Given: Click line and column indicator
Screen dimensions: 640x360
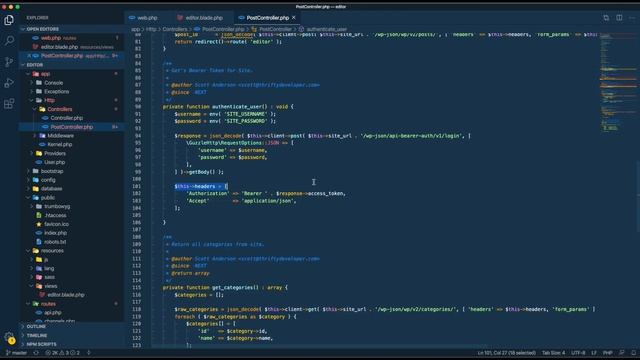Looking at the screenshot, I should [507, 353].
